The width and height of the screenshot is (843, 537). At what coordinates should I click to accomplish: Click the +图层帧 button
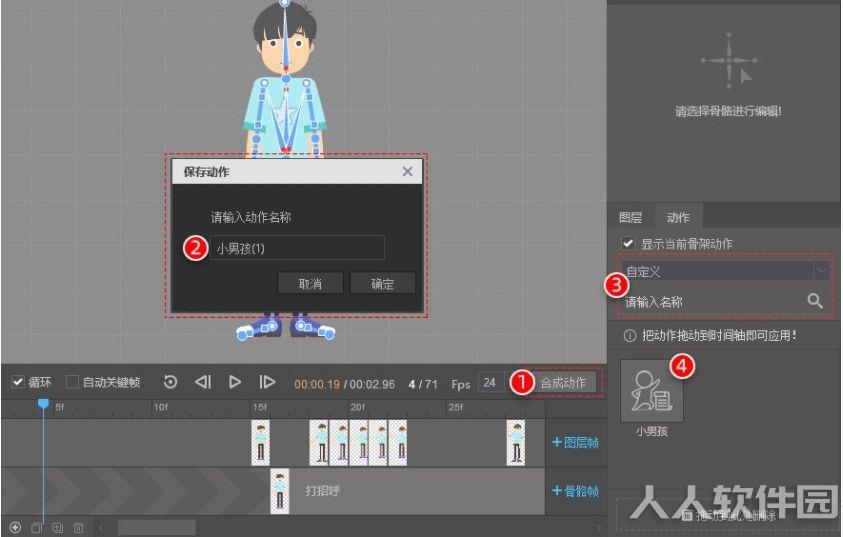pyautogui.click(x=575, y=442)
